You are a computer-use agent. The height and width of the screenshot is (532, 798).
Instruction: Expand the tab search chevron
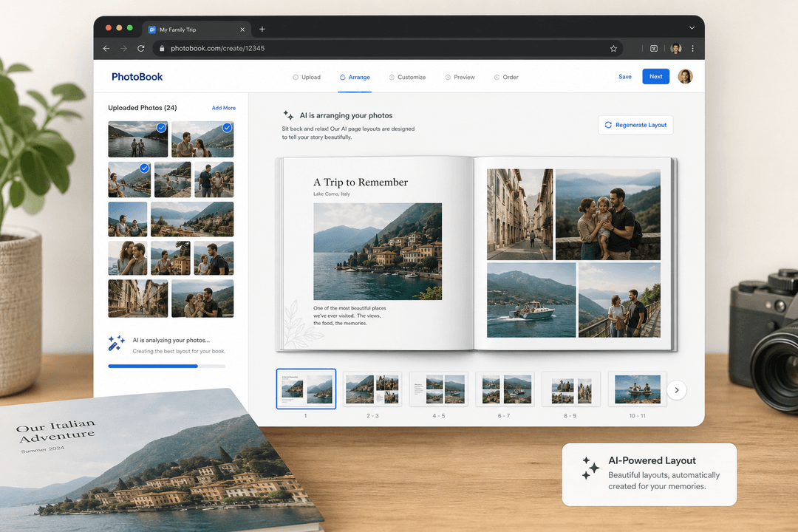click(x=692, y=28)
